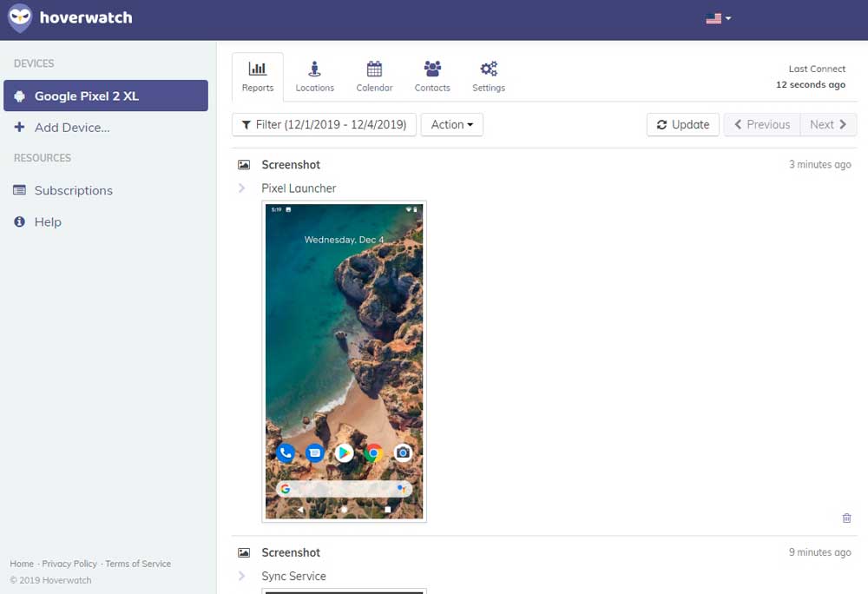Click the bar chart icon on Reports tab
Screen dimensions: 868x594
coord(258,69)
